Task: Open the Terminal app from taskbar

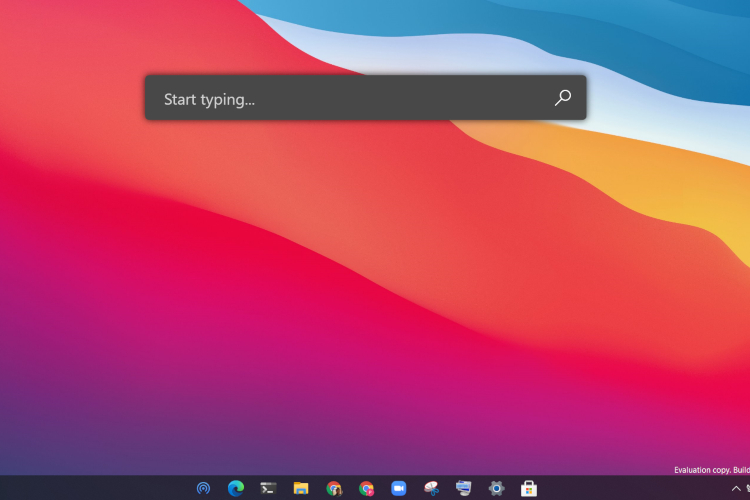Action: tap(268, 489)
